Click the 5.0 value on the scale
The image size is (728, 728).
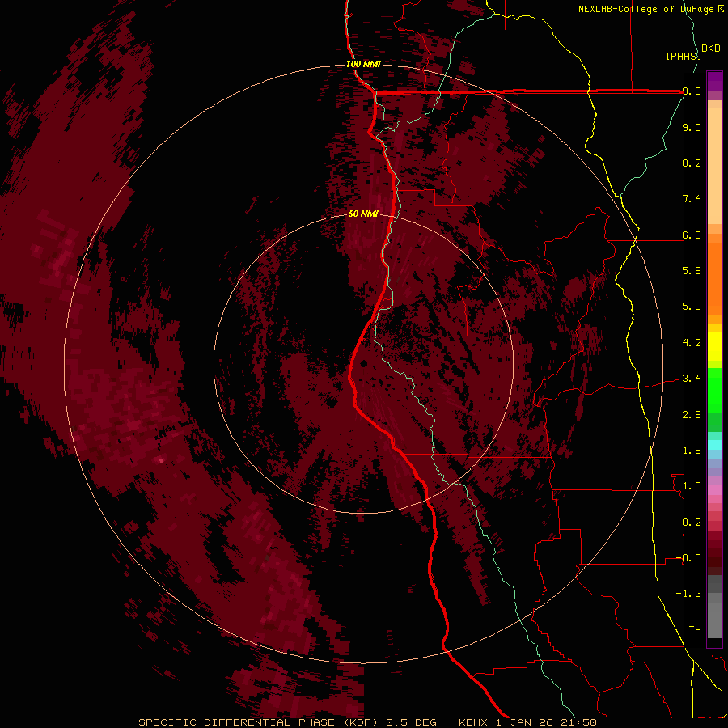click(692, 307)
